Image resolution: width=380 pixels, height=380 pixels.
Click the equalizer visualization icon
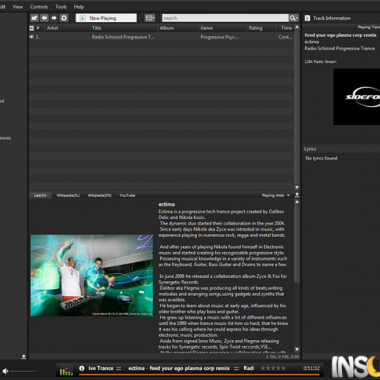pyautogui.click(x=66, y=370)
